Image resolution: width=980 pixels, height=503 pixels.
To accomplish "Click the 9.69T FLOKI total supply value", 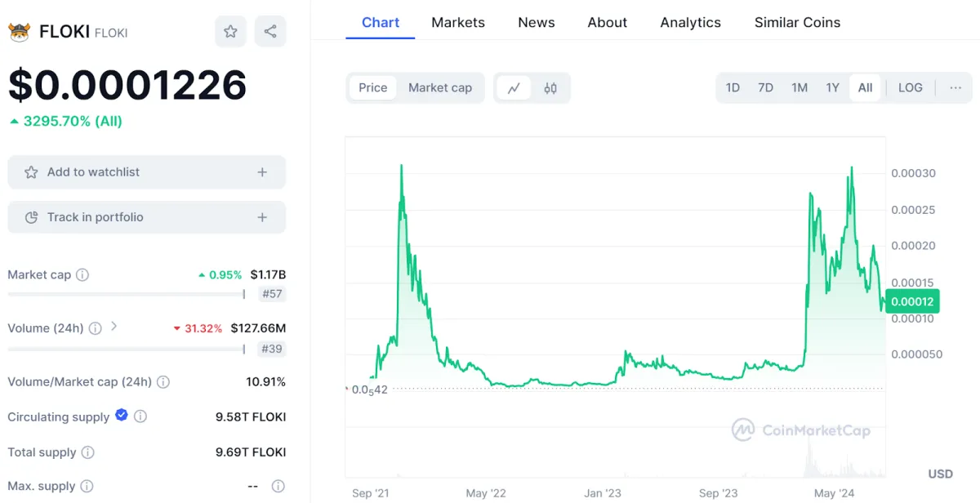I will [251, 452].
